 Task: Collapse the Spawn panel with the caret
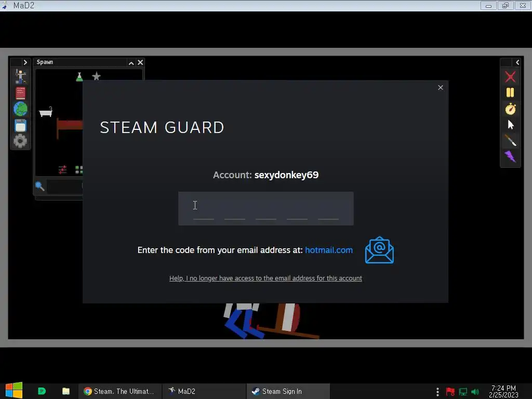point(131,63)
